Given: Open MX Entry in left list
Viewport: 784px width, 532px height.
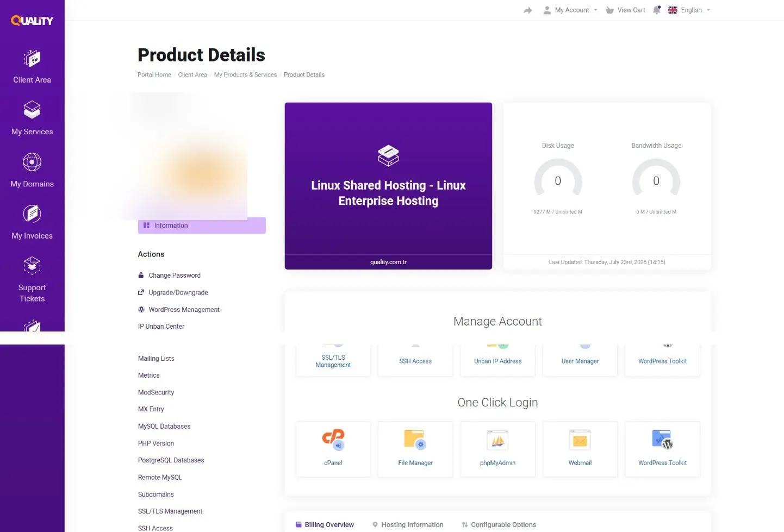Looking at the screenshot, I should click(151, 409).
